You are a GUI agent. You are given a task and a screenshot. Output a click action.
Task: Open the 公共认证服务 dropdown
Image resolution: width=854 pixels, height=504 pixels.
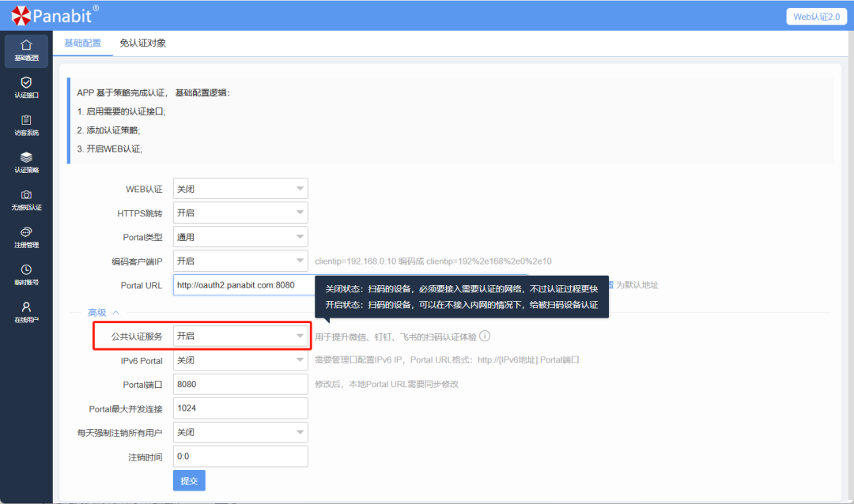click(x=240, y=336)
